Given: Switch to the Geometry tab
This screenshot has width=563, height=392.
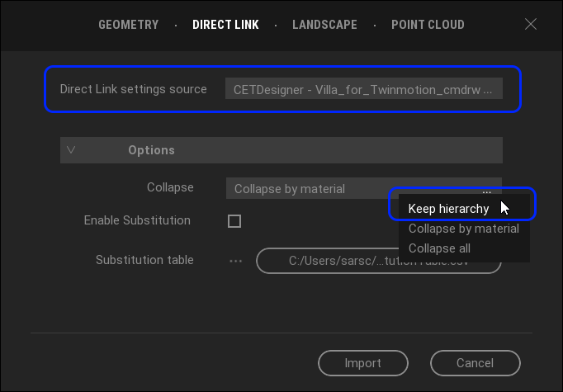Looking at the screenshot, I should pyautogui.click(x=128, y=25).
